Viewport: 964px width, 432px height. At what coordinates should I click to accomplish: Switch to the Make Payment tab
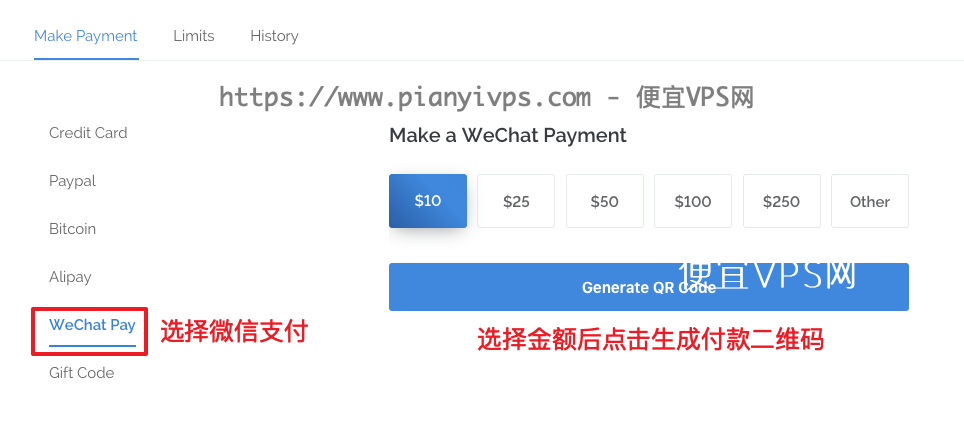(85, 36)
